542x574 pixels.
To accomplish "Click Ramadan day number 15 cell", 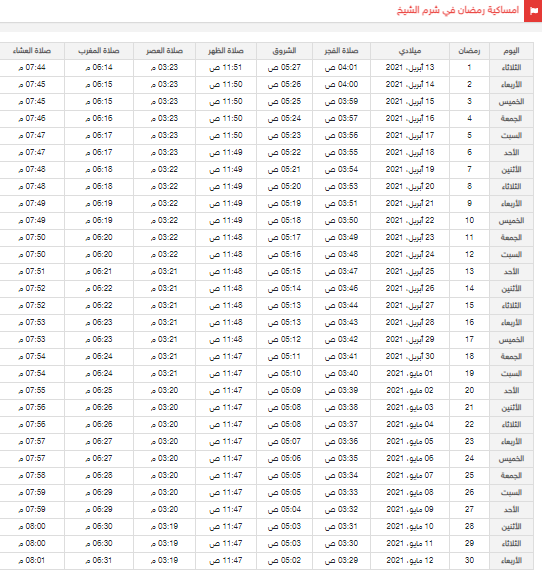I will coord(469,305).
